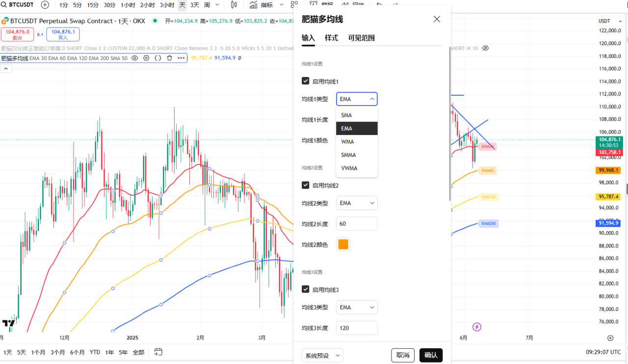Open the 均线3类型 dropdown
The image size is (628, 364).
[x=357, y=307]
